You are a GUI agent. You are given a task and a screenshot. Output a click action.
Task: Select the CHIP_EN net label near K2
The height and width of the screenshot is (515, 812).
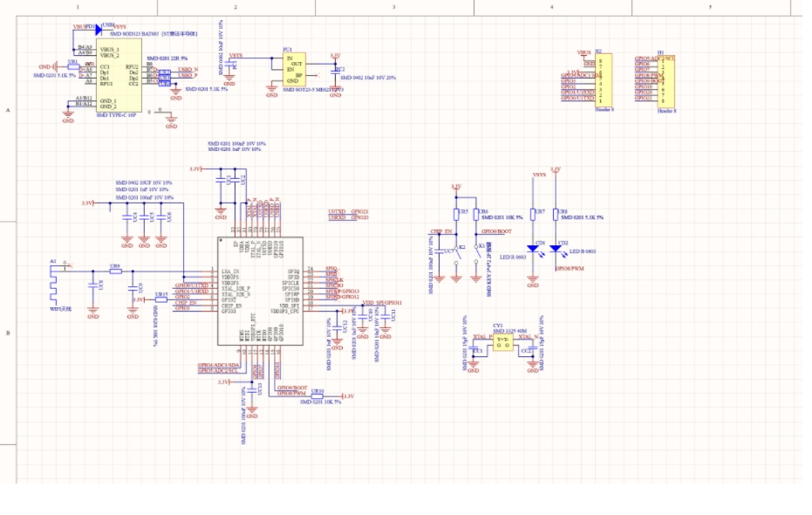[x=441, y=232]
